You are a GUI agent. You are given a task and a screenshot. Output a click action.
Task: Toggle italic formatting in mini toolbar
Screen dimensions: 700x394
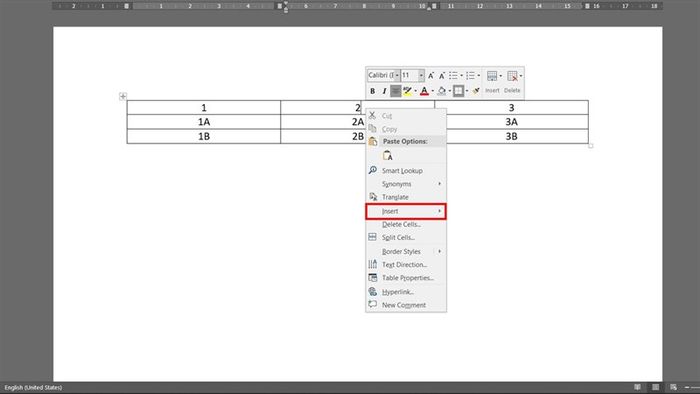384,91
